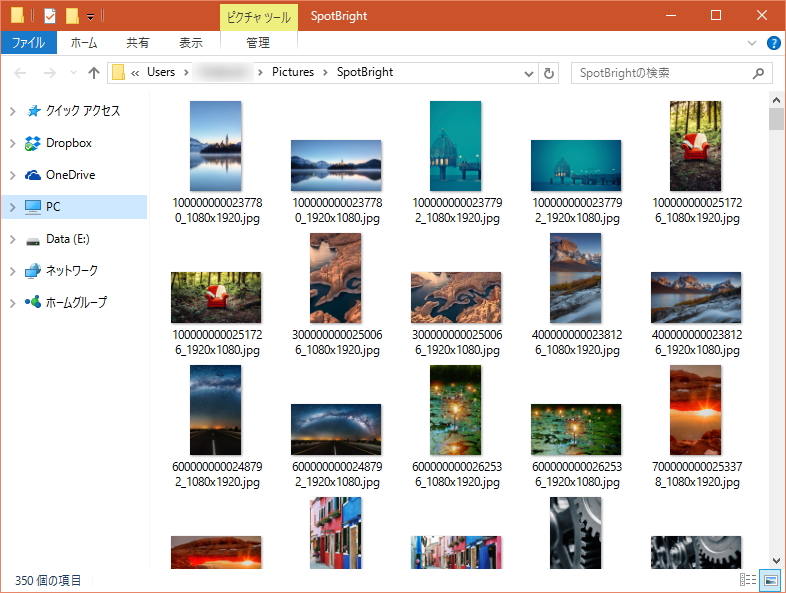Expand the Data (E:) tree node

[13, 239]
